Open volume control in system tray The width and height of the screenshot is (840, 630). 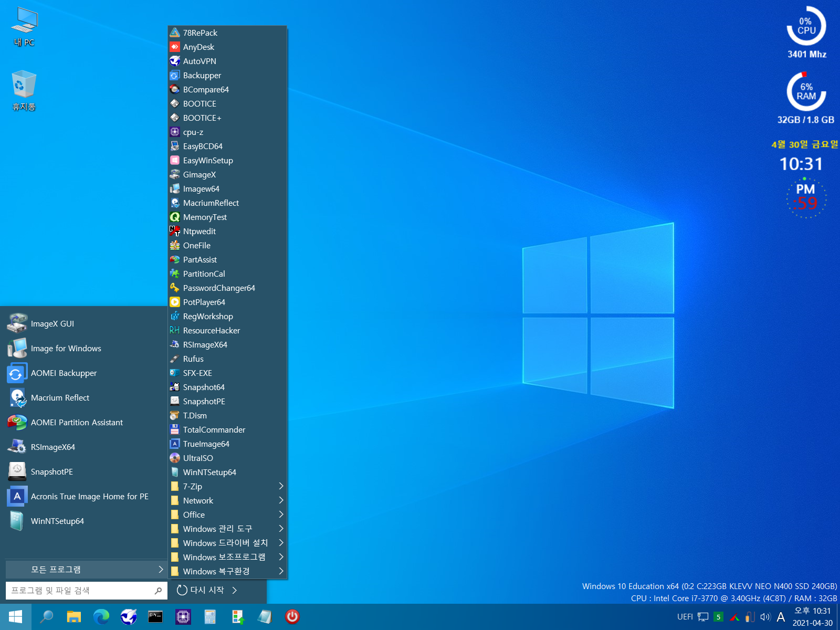click(x=765, y=617)
